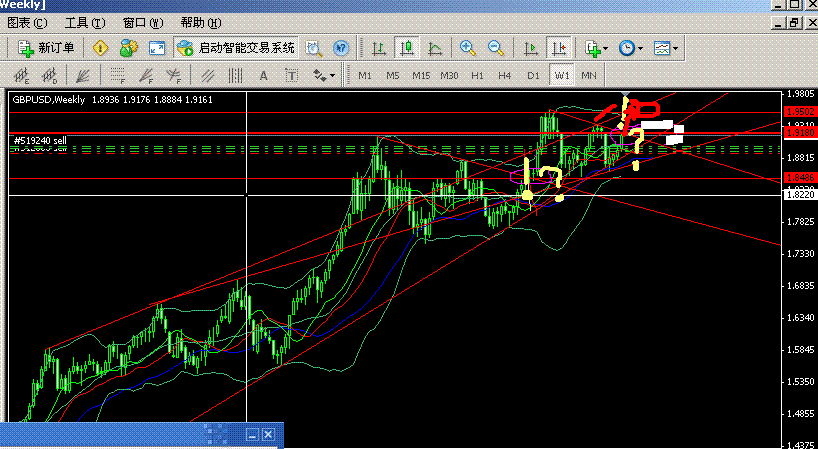The image size is (818, 449).
Task: Select the cycle lines vertical tool
Action: click(x=236, y=76)
